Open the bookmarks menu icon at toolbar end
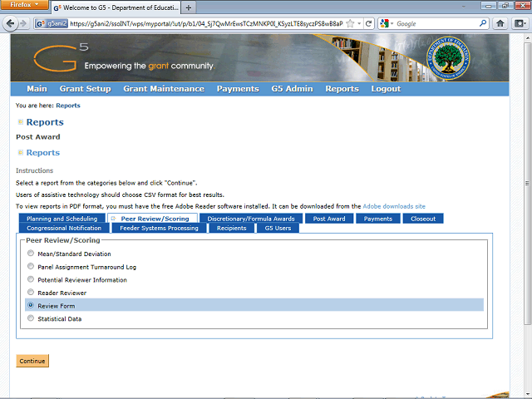 (x=520, y=23)
